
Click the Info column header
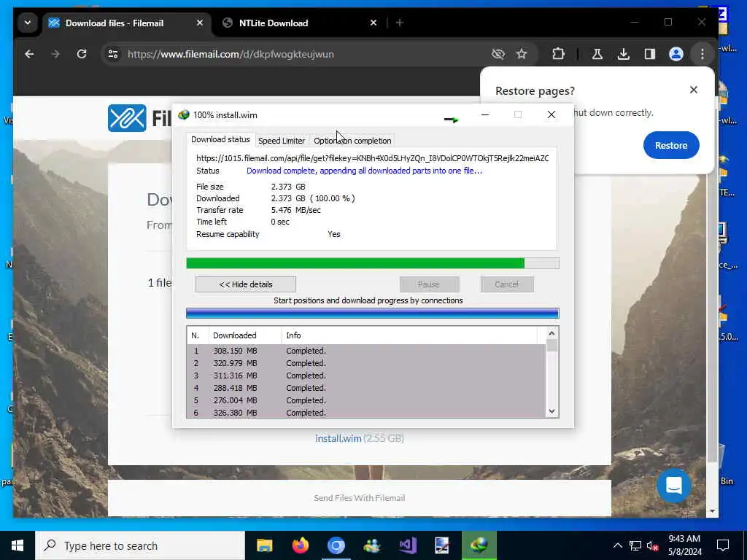click(409, 335)
